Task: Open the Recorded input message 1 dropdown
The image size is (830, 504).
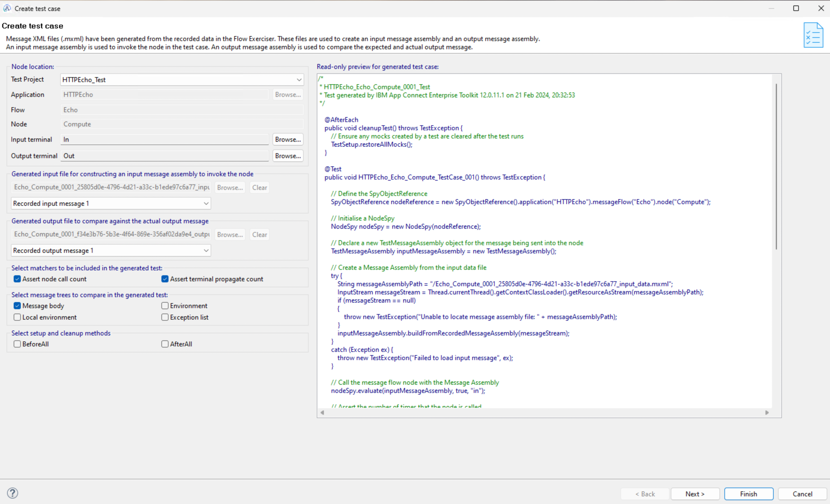Action: 111,204
